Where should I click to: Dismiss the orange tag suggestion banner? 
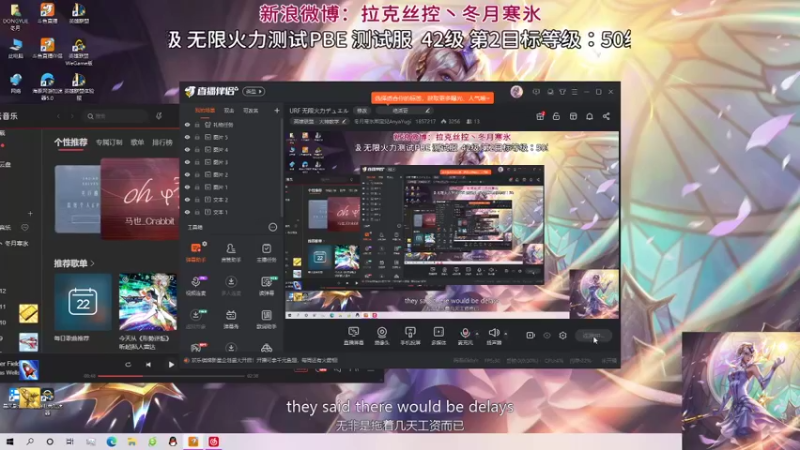pos(433,97)
